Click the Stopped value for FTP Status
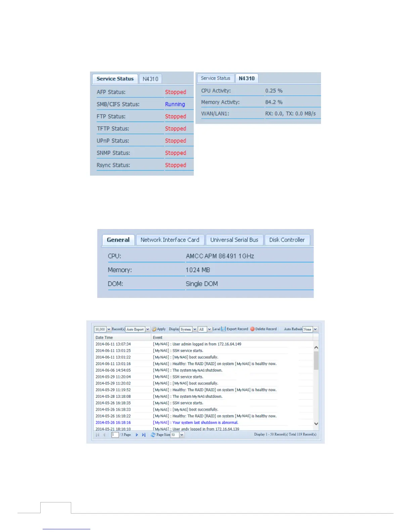Screen dimensions: 411x532 (x=176, y=117)
